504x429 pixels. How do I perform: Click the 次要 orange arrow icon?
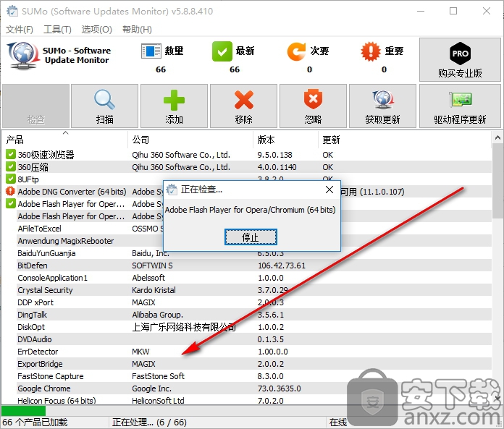(x=296, y=51)
